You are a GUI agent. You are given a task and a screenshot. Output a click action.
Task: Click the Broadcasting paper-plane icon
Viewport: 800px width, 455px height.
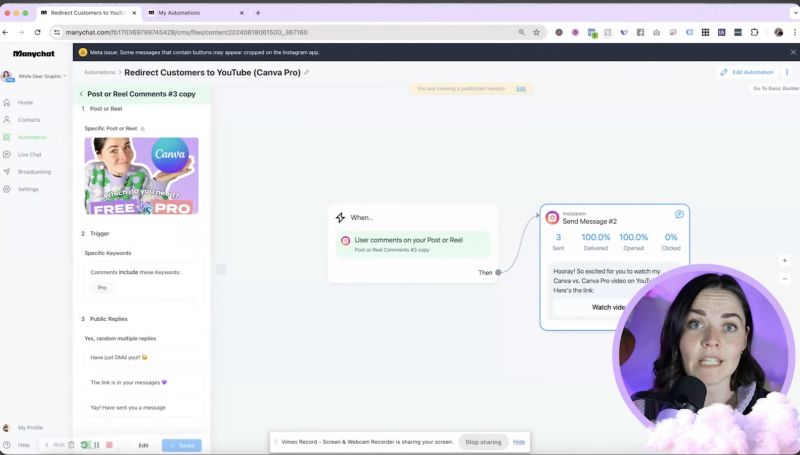tap(7, 172)
